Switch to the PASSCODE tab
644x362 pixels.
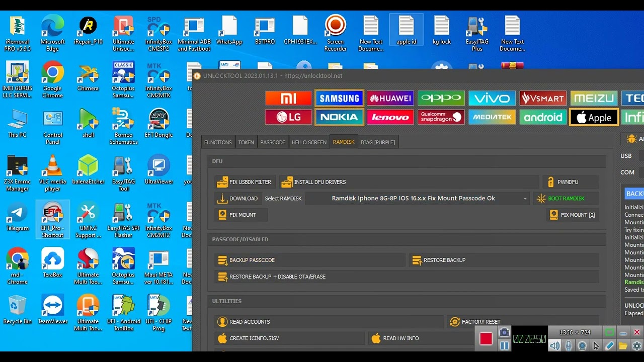click(x=273, y=142)
